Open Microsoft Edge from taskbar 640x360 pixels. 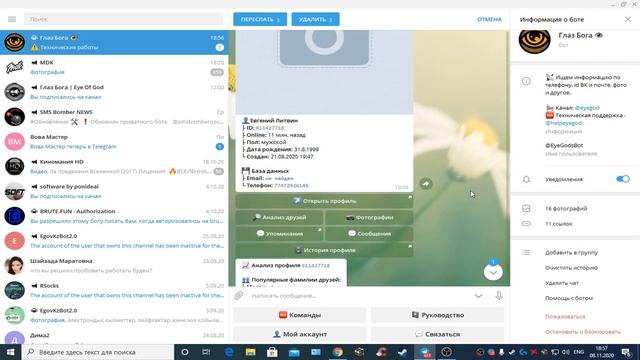229,352
